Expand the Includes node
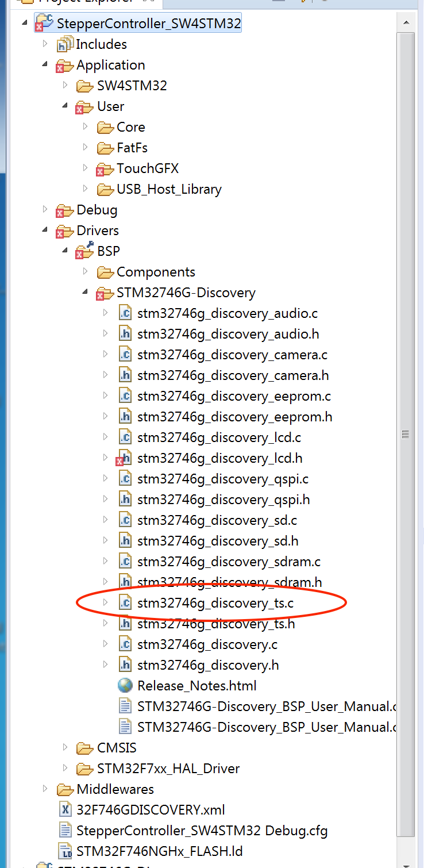 (45, 44)
